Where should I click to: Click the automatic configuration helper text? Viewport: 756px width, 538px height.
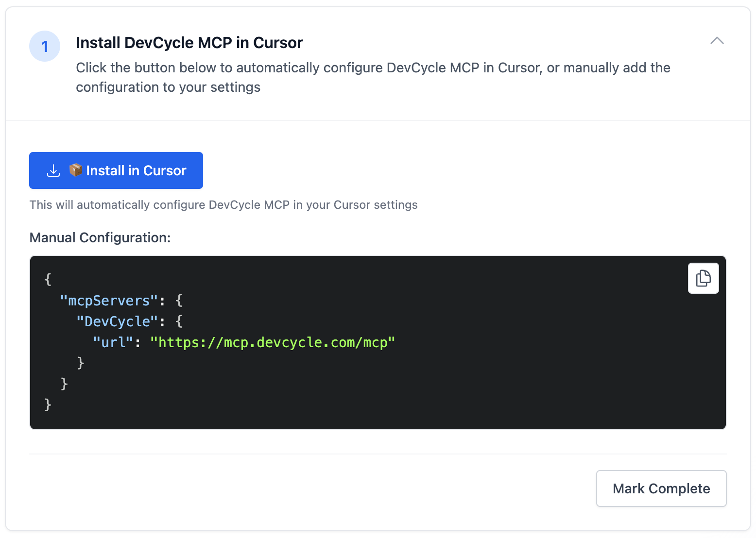tap(223, 205)
